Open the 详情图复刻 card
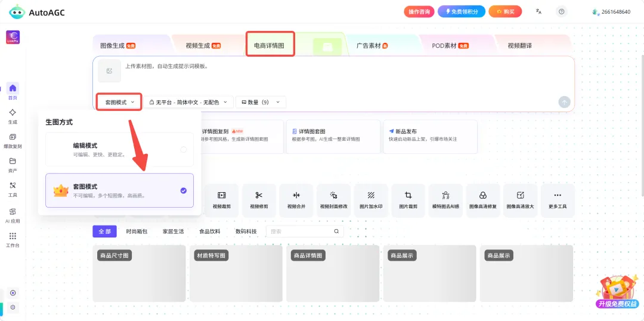The image size is (644, 321). click(242, 137)
